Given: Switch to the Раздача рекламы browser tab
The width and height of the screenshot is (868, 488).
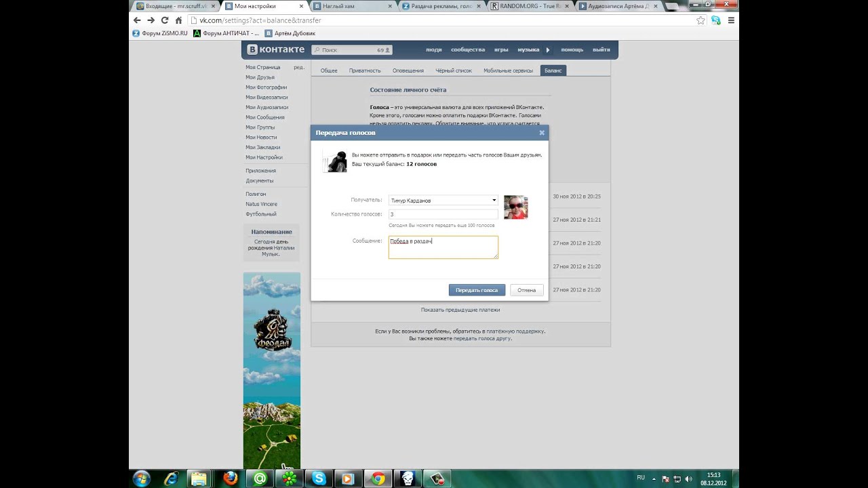Looking at the screenshot, I should 441,6.
